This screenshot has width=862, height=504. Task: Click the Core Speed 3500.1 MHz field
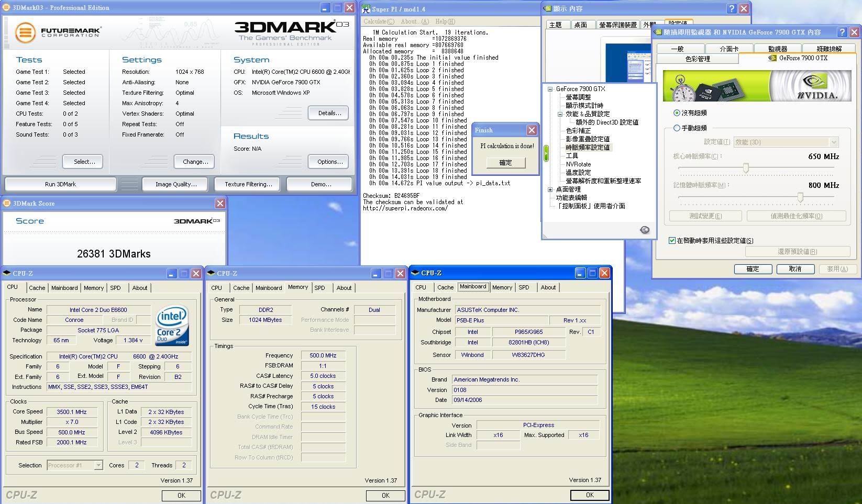pyautogui.click(x=72, y=412)
